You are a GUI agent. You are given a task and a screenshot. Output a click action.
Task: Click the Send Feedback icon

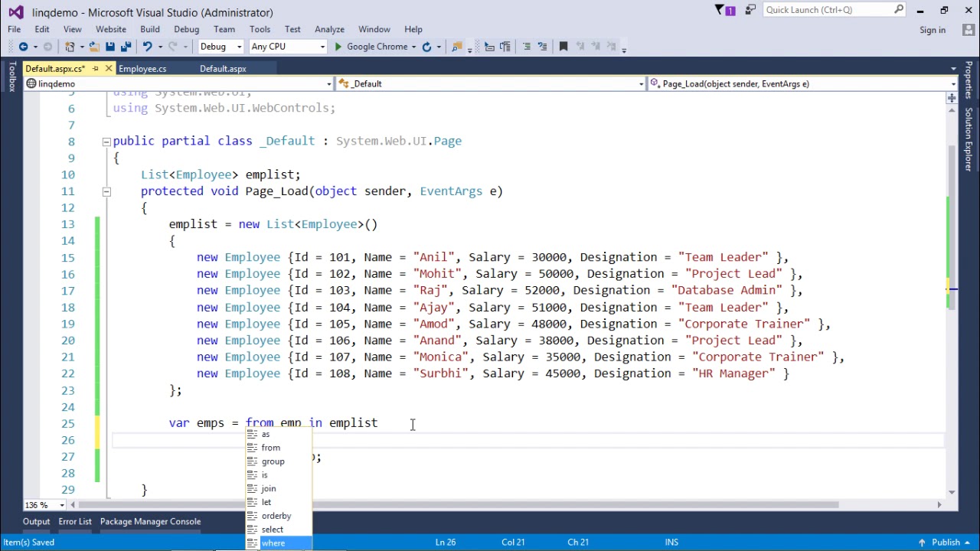point(750,10)
